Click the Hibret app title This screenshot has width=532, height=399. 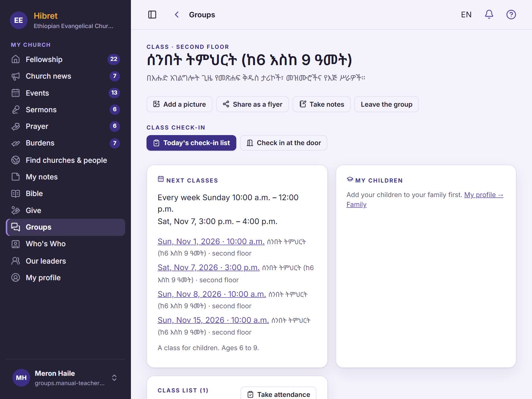46,16
